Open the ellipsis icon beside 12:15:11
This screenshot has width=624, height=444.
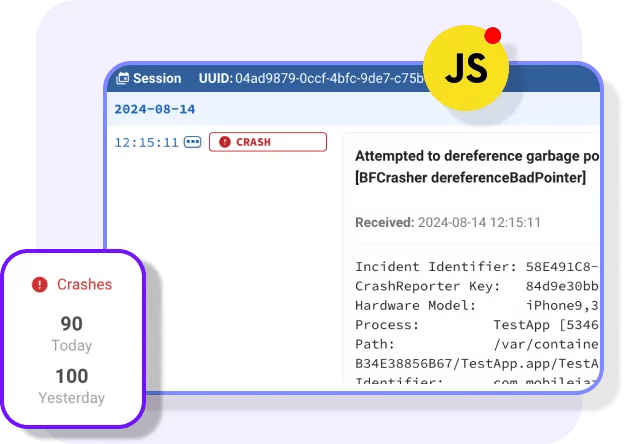[x=193, y=142]
